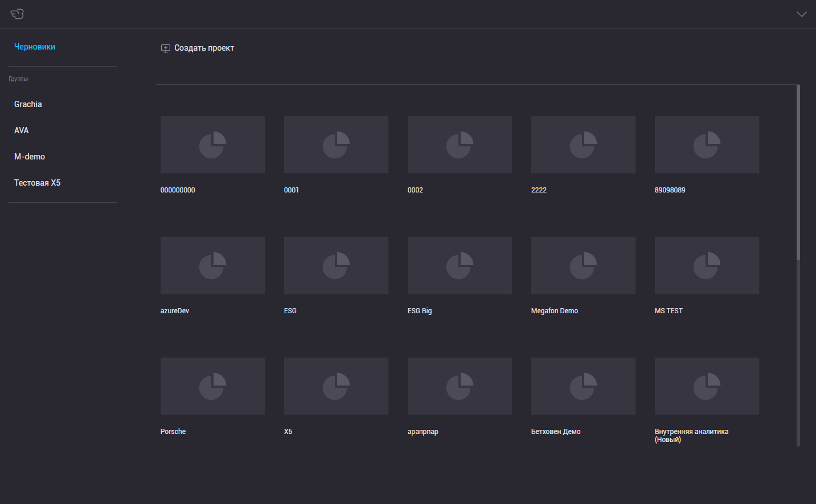The width and height of the screenshot is (816, 504).
Task: Click the Бетховен Демо project name
Action: click(x=556, y=432)
